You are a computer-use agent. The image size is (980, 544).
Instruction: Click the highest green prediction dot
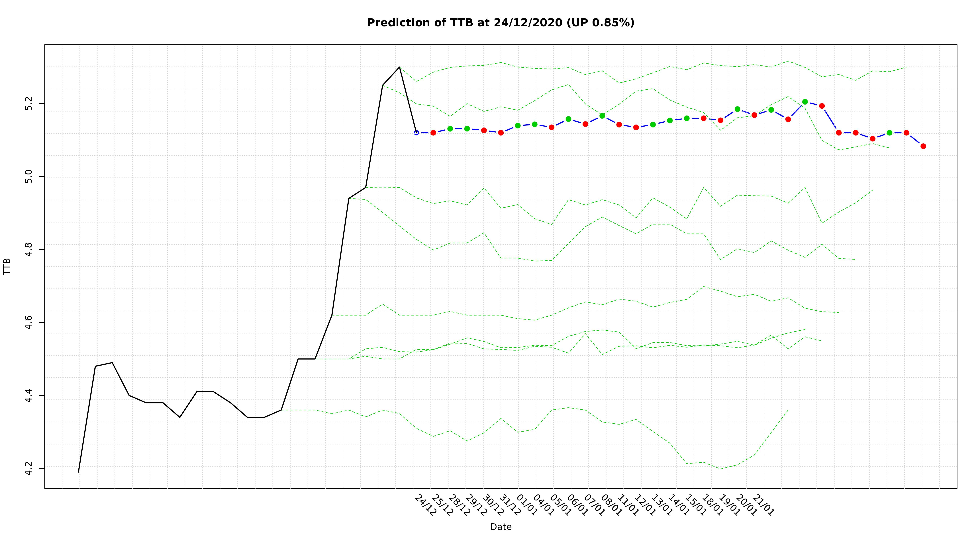[x=805, y=102]
